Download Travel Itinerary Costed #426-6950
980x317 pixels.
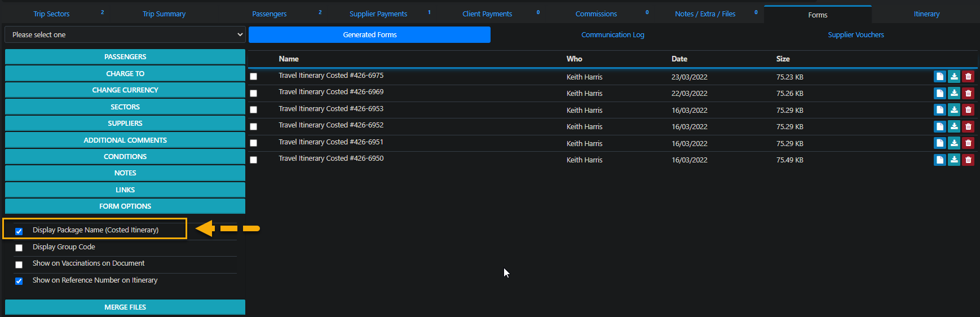(x=953, y=160)
